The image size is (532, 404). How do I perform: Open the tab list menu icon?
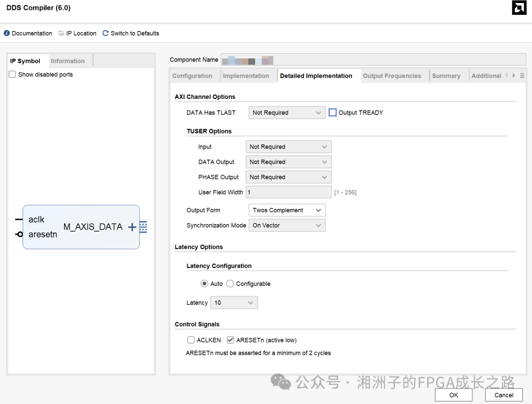pos(522,76)
